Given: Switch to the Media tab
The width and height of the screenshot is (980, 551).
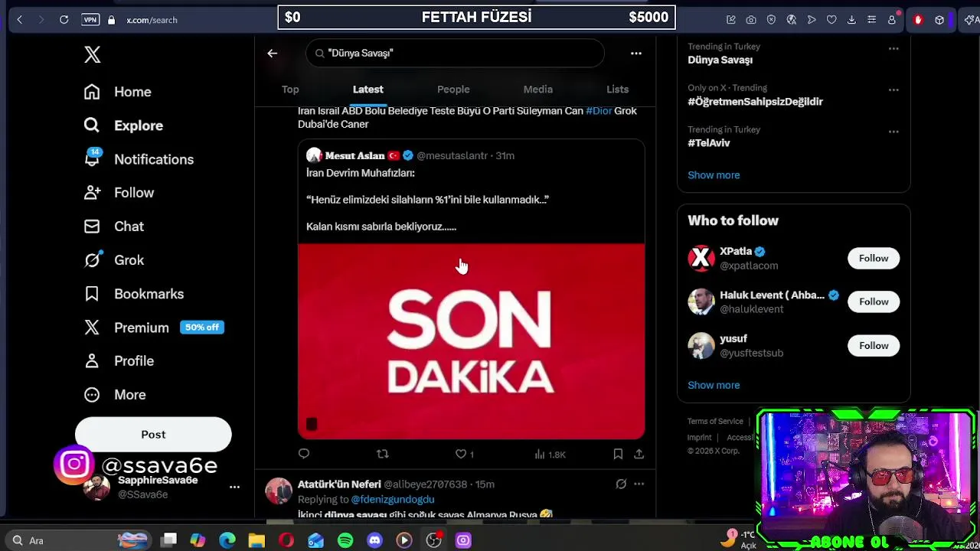Looking at the screenshot, I should click(x=537, y=90).
